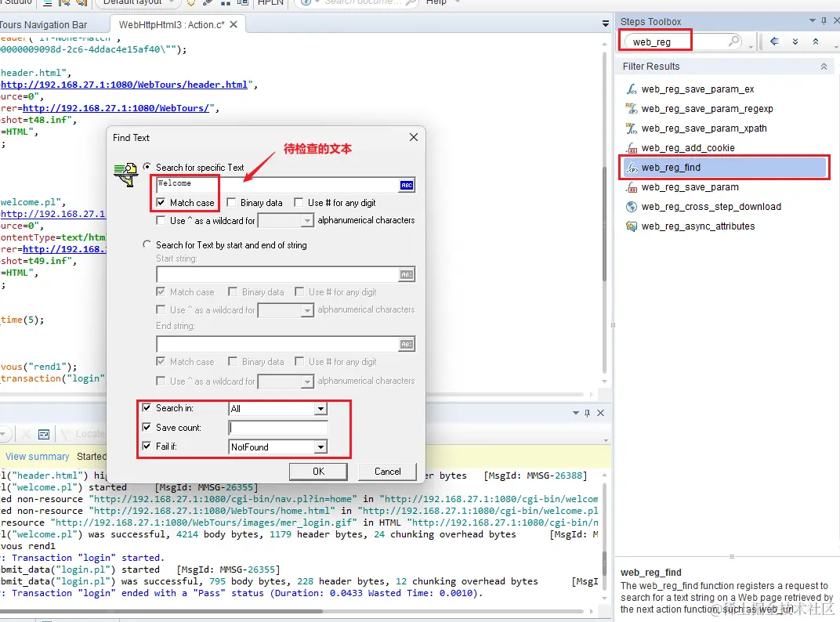Enable Use ^ as a wildcard under specific Text
The width and height of the screenshot is (840, 622).
(161, 220)
